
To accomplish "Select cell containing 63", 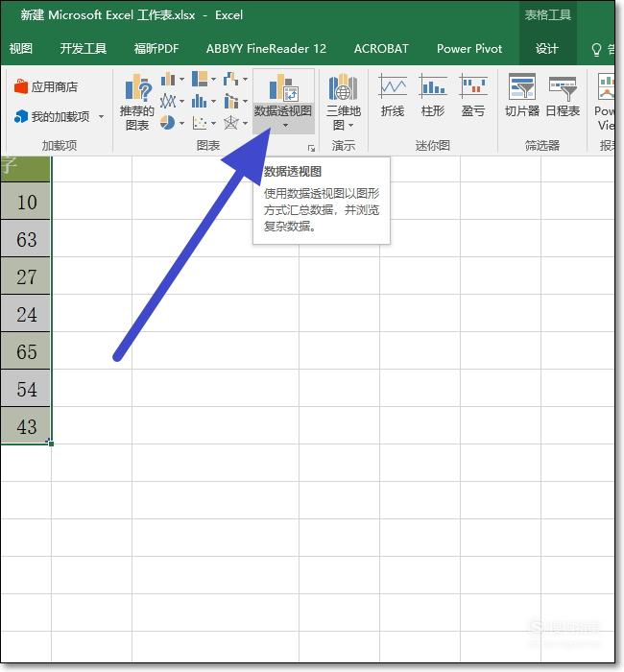I will tap(26, 238).
